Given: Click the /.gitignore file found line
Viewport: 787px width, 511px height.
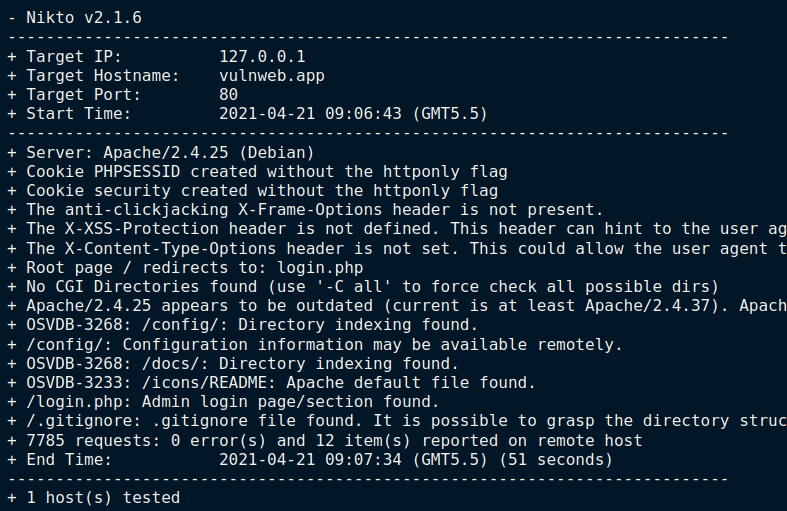Looking at the screenshot, I should tap(398, 421).
